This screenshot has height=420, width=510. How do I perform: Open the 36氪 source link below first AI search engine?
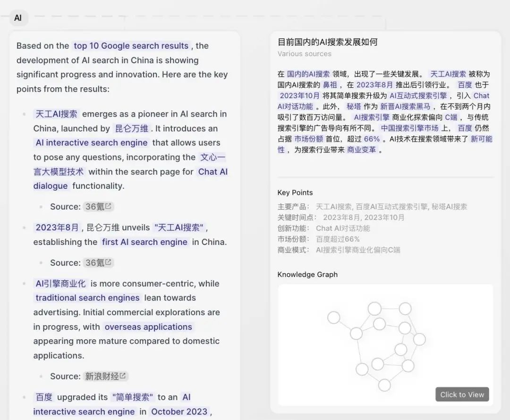click(98, 263)
